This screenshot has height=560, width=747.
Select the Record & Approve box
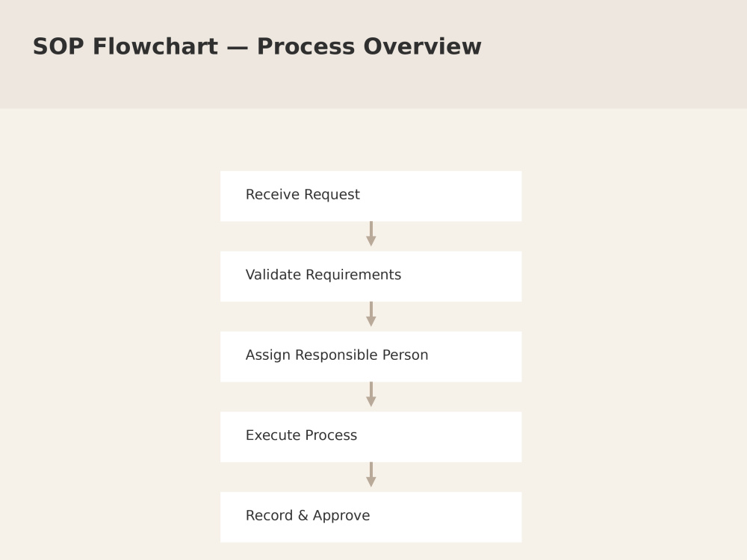tap(371, 517)
